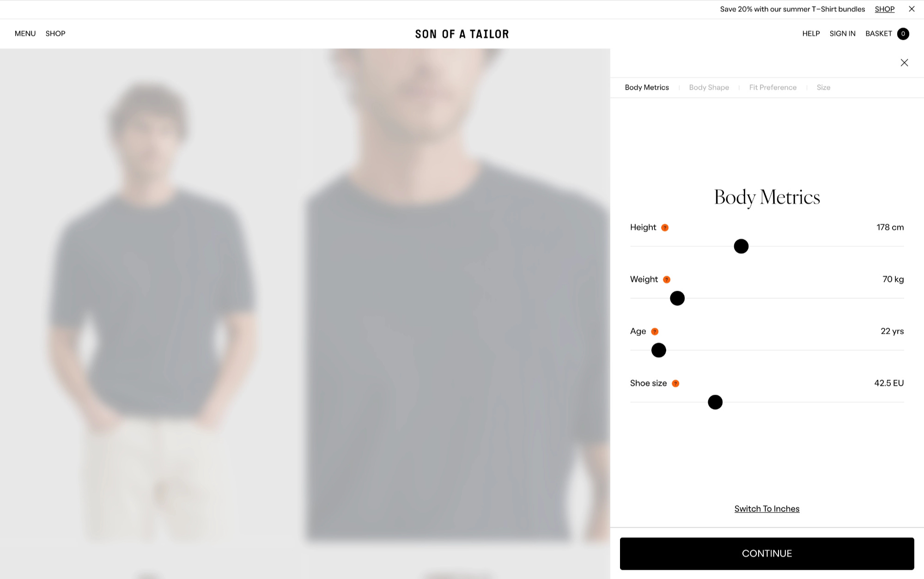Click the Shoe size slider handle
Viewport: 924px width, 579px height.
tap(715, 402)
